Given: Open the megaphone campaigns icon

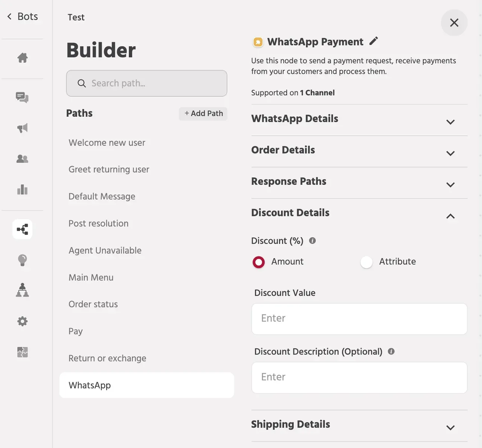Looking at the screenshot, I should click(x=22, y=128).
